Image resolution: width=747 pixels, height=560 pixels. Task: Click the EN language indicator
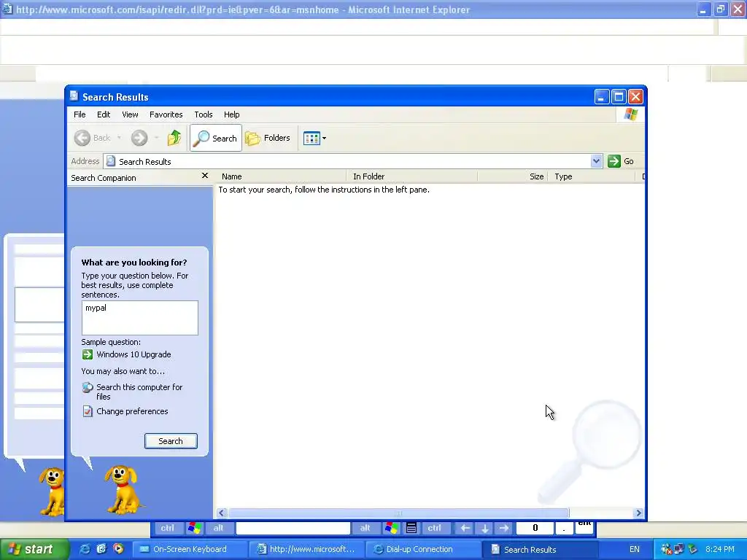(634, 549)
